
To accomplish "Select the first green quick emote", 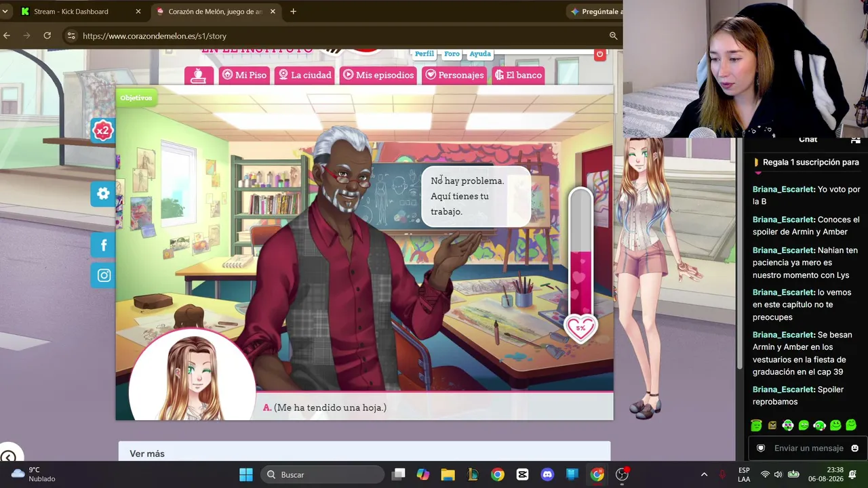I will coord(756,426).
